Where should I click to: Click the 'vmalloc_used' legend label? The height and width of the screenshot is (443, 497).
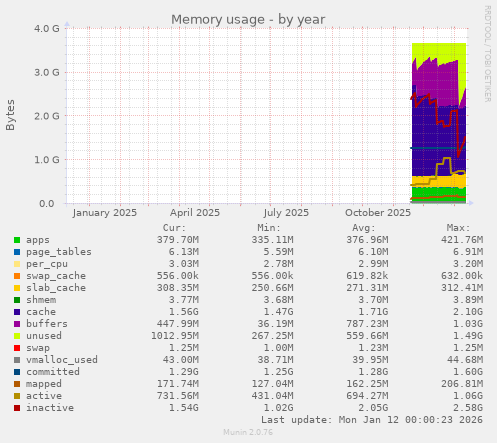coord(62,360)
